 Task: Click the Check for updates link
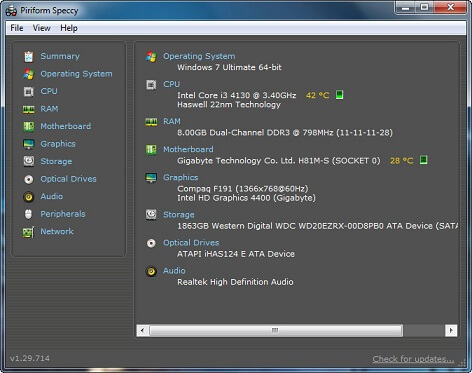click(x=413, y=359)
